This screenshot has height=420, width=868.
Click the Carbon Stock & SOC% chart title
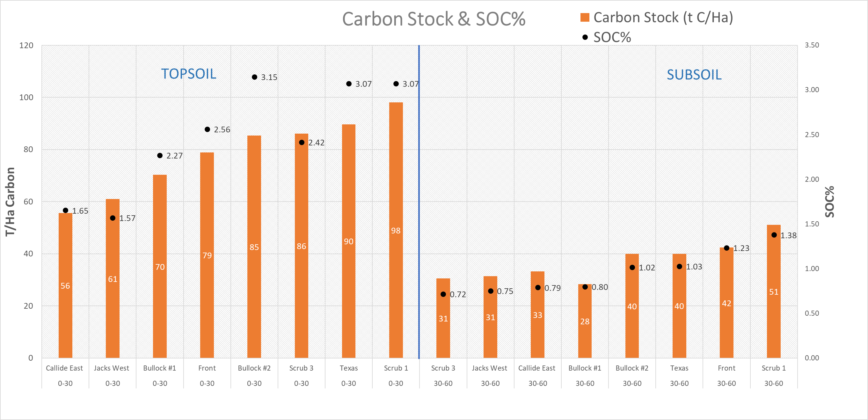(x=433, y=19)
